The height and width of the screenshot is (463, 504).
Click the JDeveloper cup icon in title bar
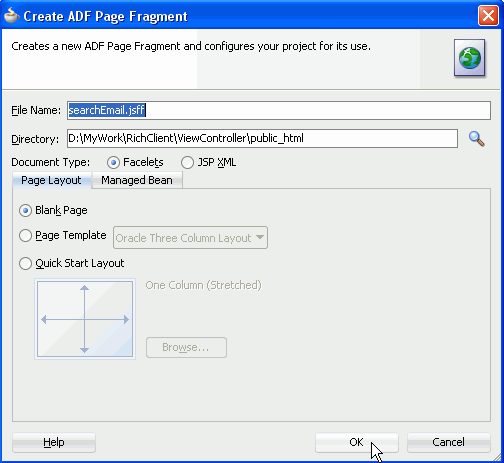(x=11, y=15)
